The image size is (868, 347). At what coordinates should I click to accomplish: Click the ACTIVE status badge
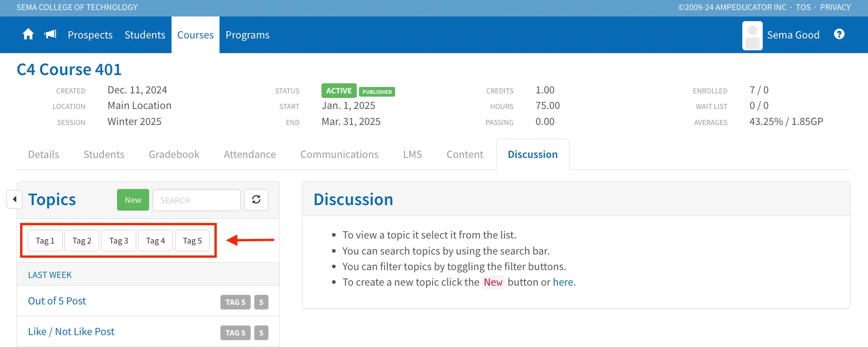click(339, 91)
